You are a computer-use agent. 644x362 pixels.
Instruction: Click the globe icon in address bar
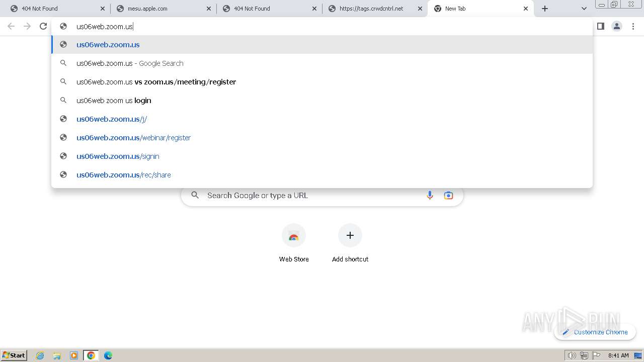tap(63, 26)
